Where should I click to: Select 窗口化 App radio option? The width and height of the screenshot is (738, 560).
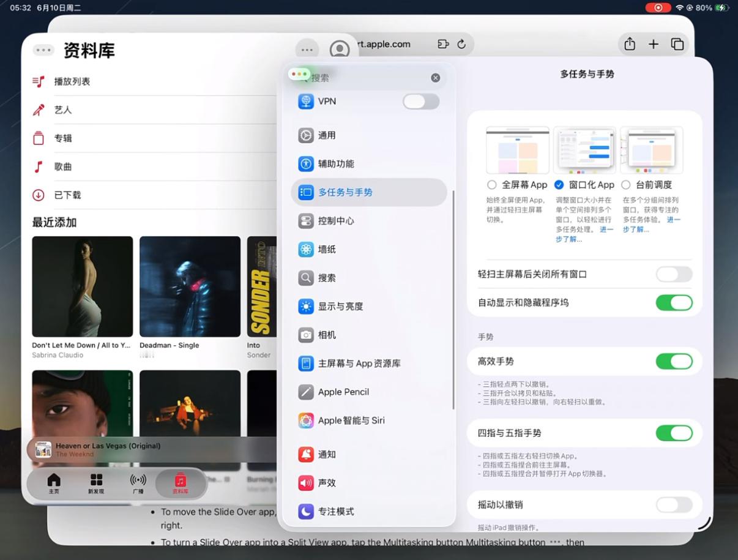tap(559, 185)
